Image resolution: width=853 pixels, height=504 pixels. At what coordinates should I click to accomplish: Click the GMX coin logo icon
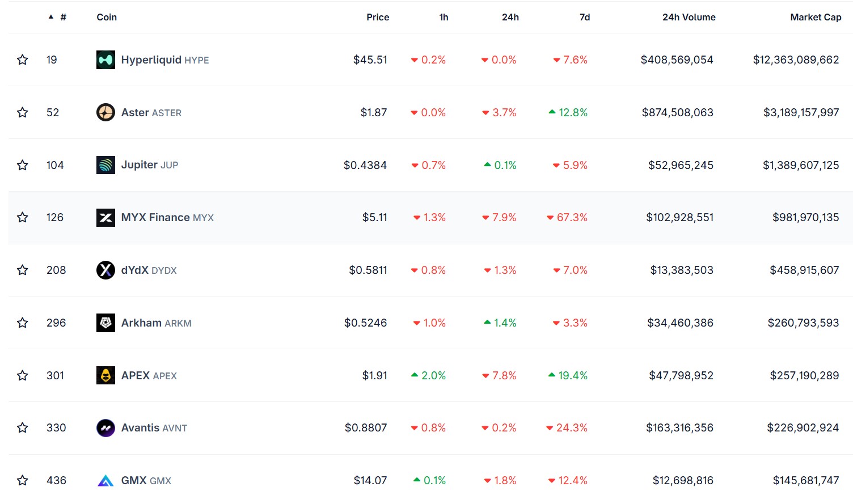105,481
